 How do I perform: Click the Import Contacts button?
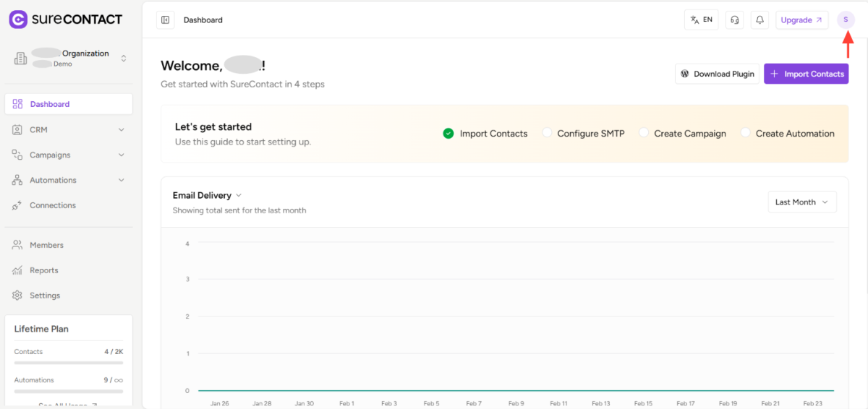(x=806, y=74)
